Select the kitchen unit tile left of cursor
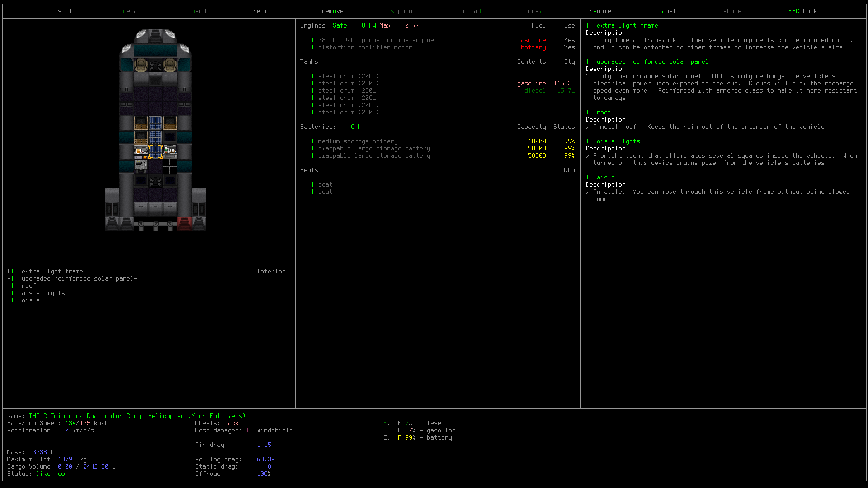 click(141, 152)
